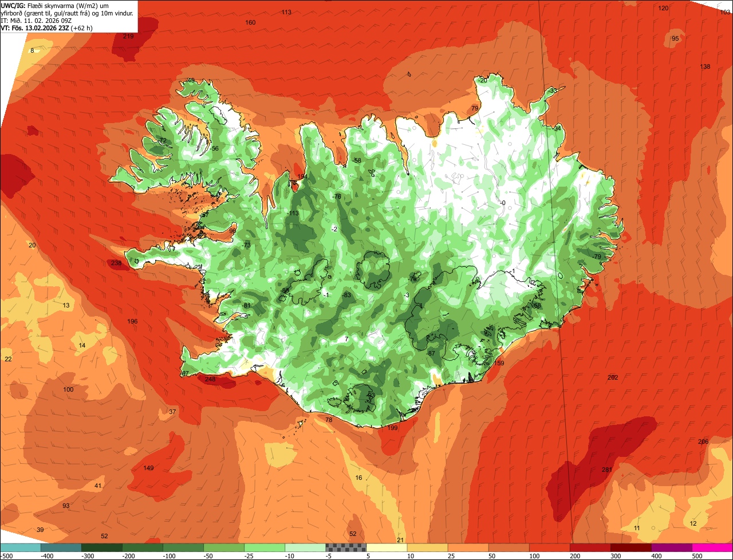Click the teal -500 to -400 colorbar segment

[x=21, y=547]
